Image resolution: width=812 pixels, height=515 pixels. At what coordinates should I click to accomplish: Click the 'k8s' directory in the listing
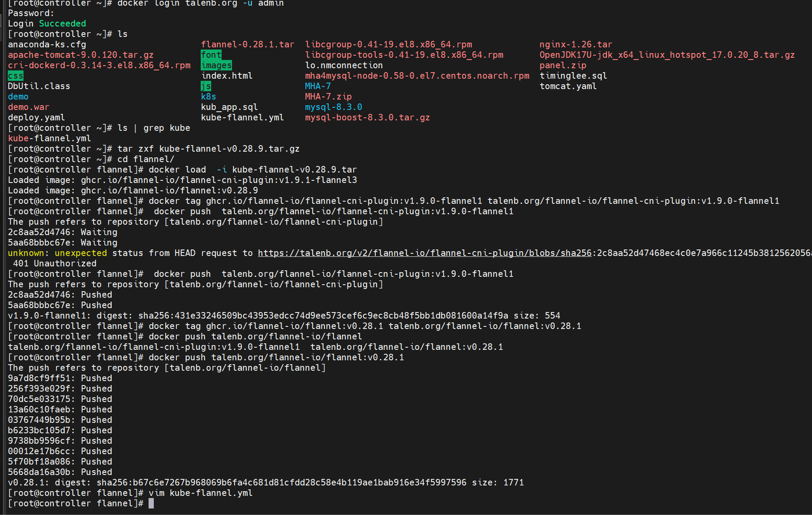(x=209, y=96)
